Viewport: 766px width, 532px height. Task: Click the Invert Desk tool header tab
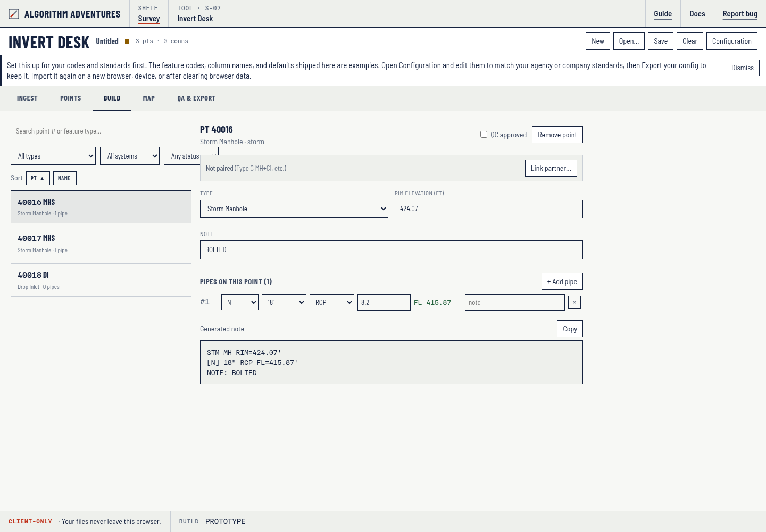199,14
